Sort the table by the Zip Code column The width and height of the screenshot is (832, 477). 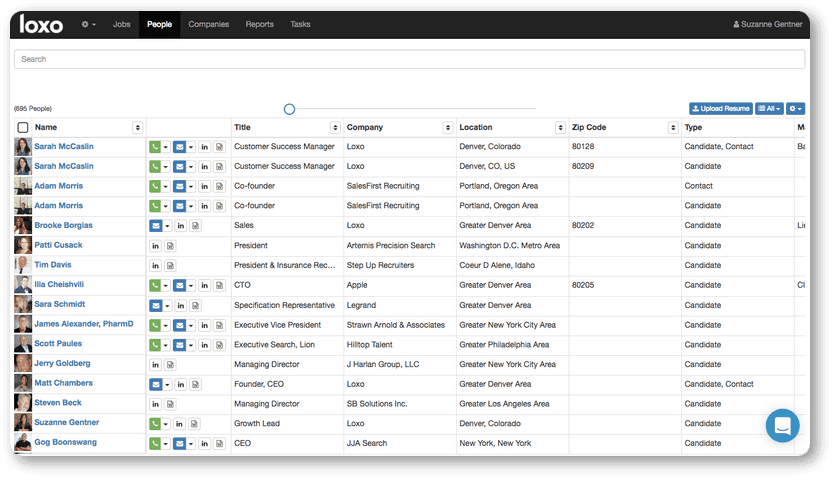click(672, 128)
